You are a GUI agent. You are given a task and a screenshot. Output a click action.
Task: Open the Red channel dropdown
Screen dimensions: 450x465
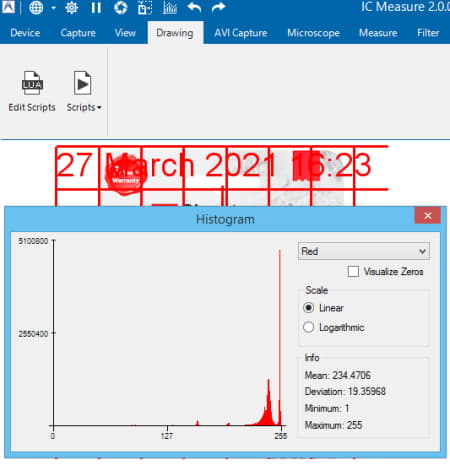coord(364,251)
